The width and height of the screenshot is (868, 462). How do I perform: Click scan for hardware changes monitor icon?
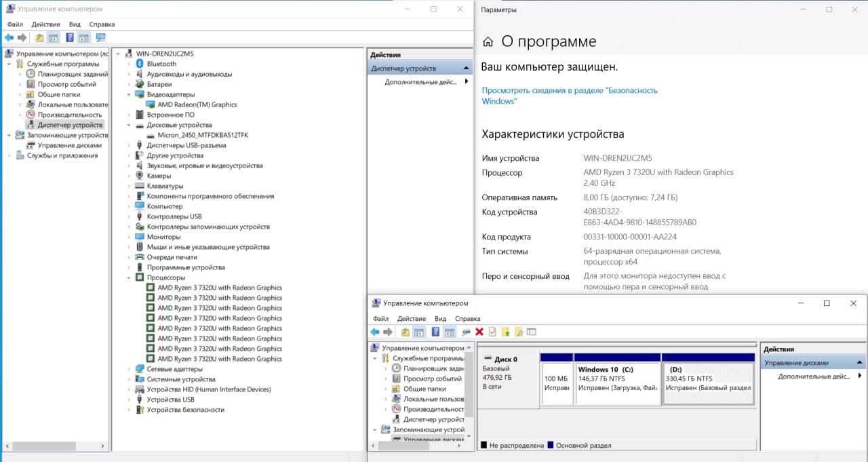(x=100, y=38)
